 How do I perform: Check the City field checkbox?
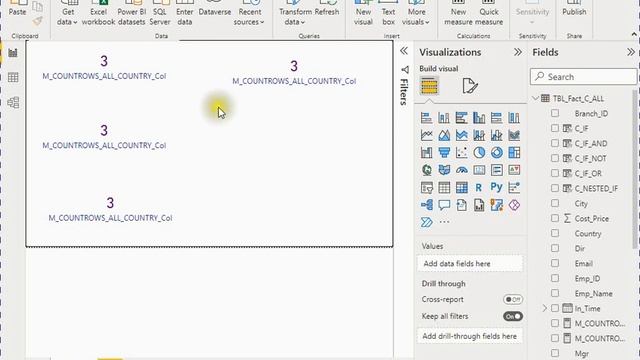[x=555, y=203]
